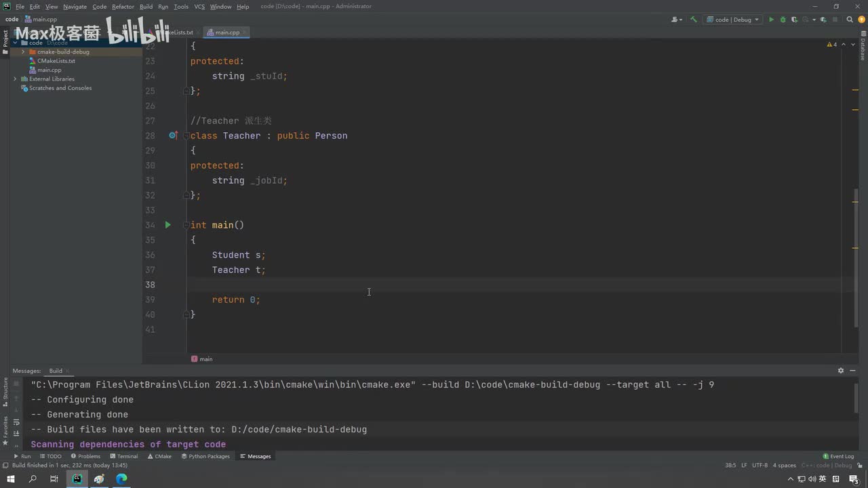Screen dimensions: 868x488
Task: Open Microsoft Edge from the taskbar
Action: (121, 479)
